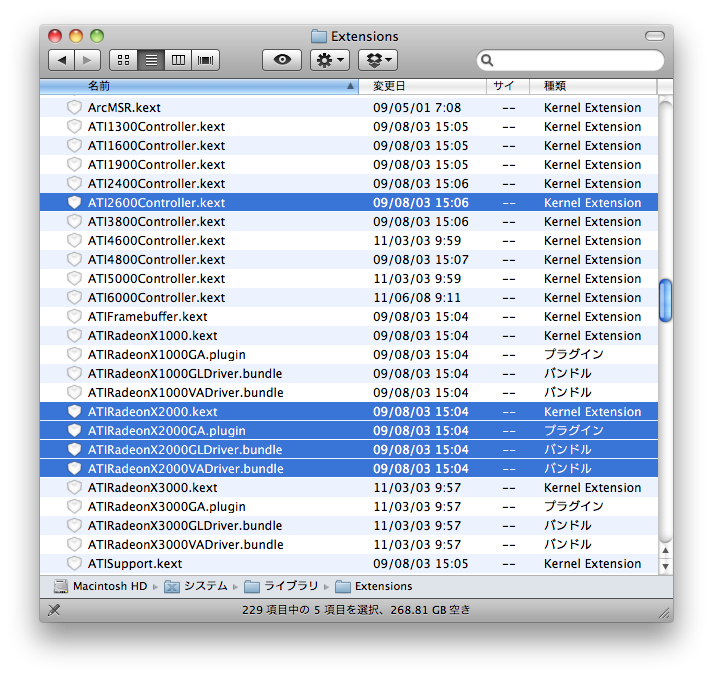Click the icon of ATIRadeonX1000GLDriver.bundle
Viewport: 713px width, 677px height.
74,374
